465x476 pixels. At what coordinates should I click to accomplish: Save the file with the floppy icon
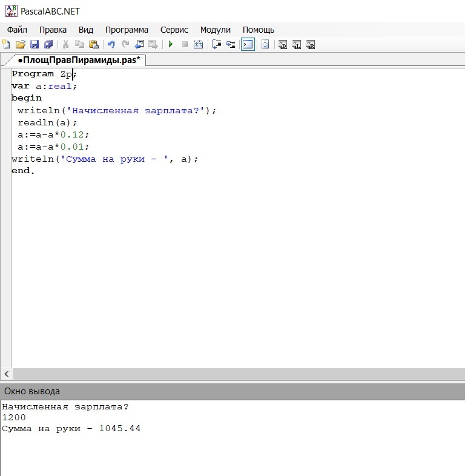[x=35, y=44]
